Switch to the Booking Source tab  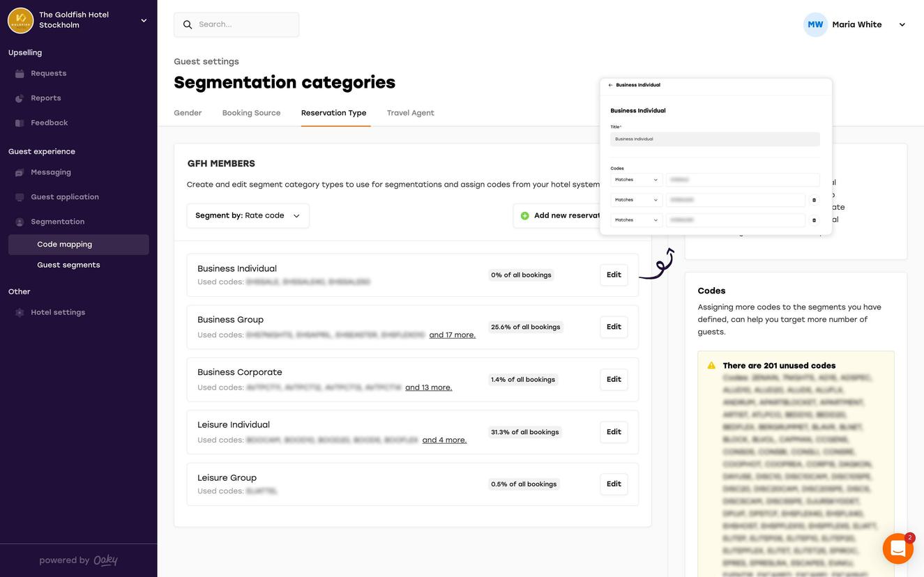coord(251,113)
